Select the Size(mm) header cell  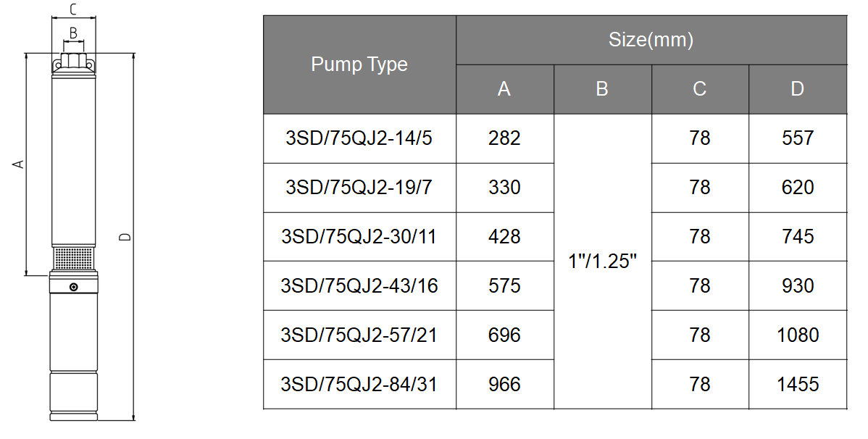[651, 40]
